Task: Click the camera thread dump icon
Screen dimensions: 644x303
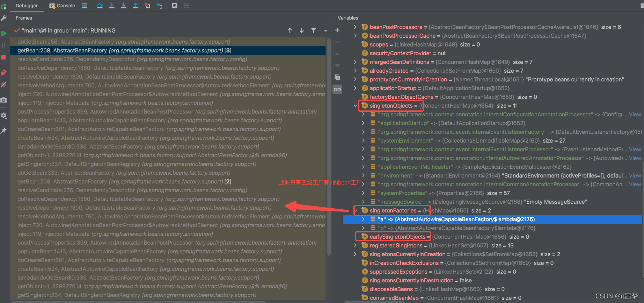Action: pyautogui.click(x=4, y=100)
